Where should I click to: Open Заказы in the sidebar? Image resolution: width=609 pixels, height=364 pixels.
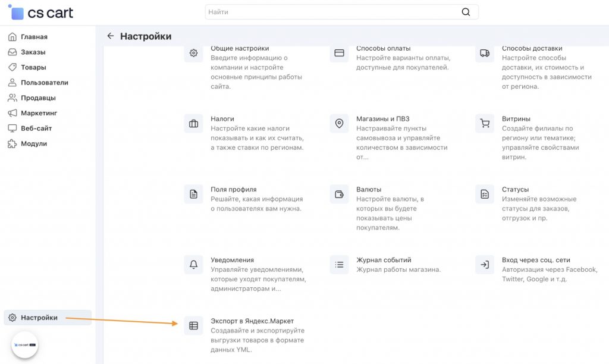coord(33,52)
